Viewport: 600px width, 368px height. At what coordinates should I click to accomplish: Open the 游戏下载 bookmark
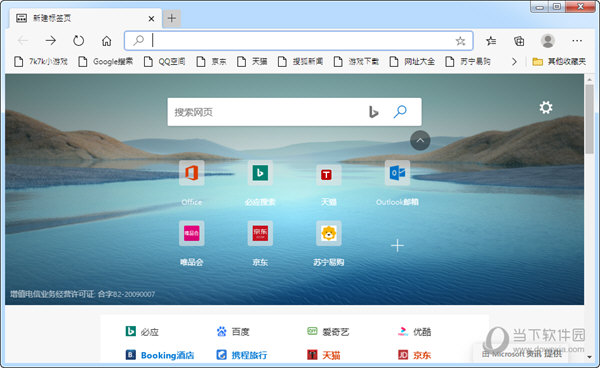(x=356, y=61)
